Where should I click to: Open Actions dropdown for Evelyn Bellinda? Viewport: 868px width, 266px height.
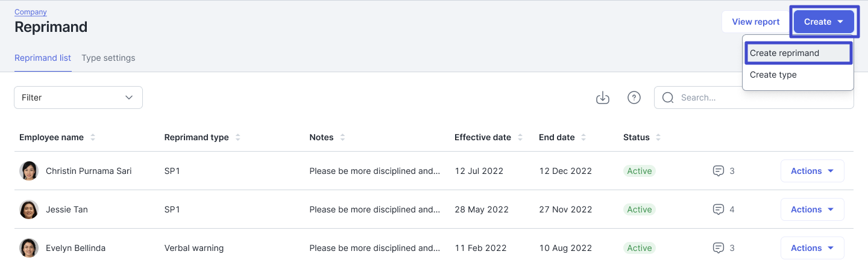812,248
